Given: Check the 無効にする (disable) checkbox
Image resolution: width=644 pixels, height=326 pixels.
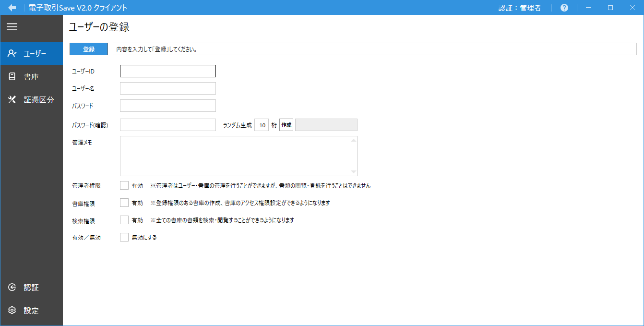Looking at the screenshot, I should (x=124, y=237).
